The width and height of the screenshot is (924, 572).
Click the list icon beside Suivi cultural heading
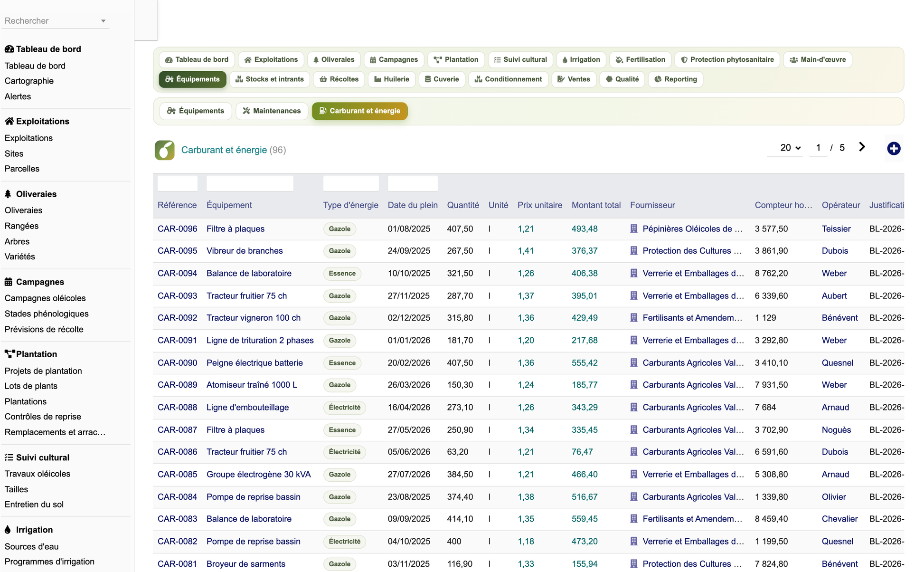9,458
